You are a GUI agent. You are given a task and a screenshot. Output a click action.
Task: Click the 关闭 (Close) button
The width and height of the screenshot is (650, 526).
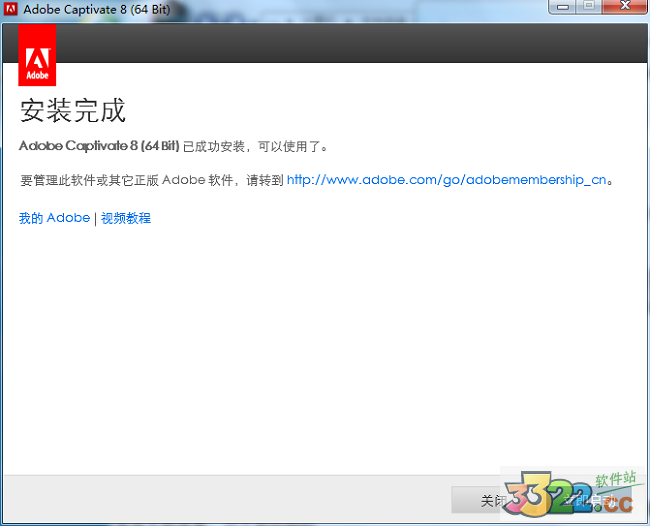click(x=492, y=500)
